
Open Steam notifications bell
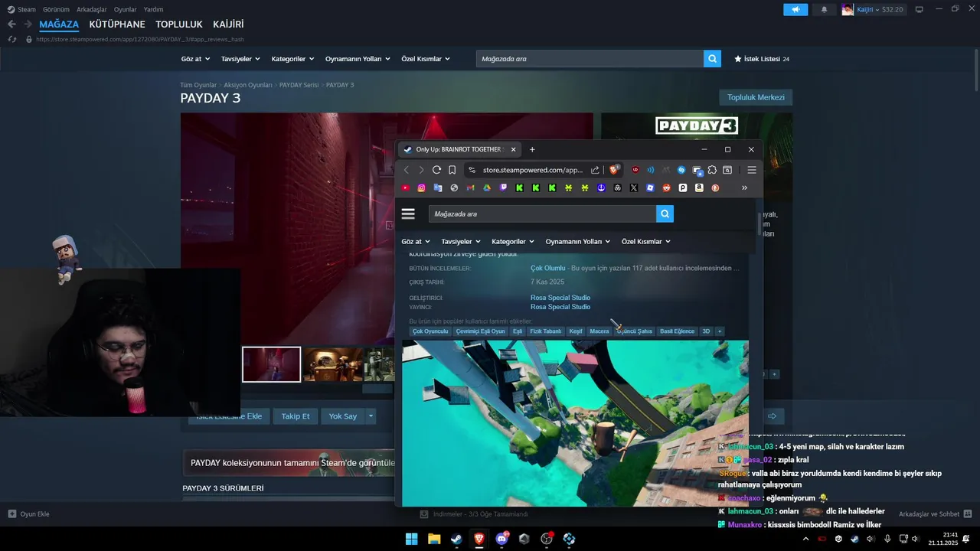click(x=824, y=9)
